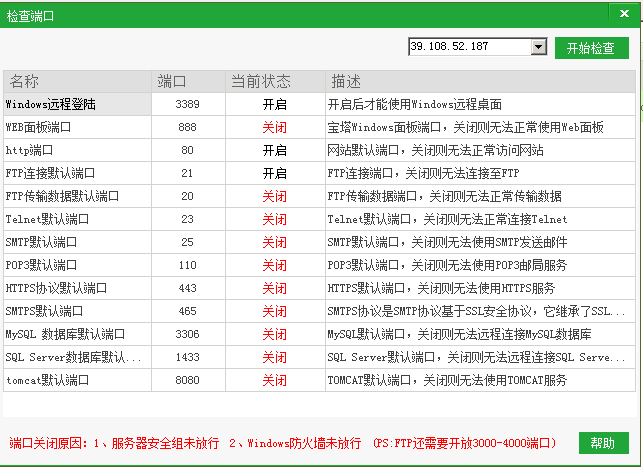Select the HTTPS协议默认端口 row name
Image resolution: width=643 pixels, height=469 pixels.
[56, 288]
